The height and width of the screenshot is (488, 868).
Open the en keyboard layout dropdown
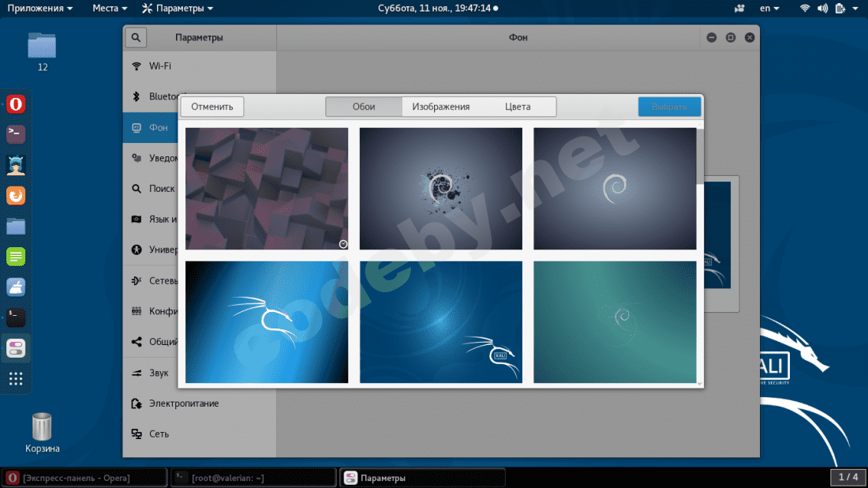(x=769, y=9)
